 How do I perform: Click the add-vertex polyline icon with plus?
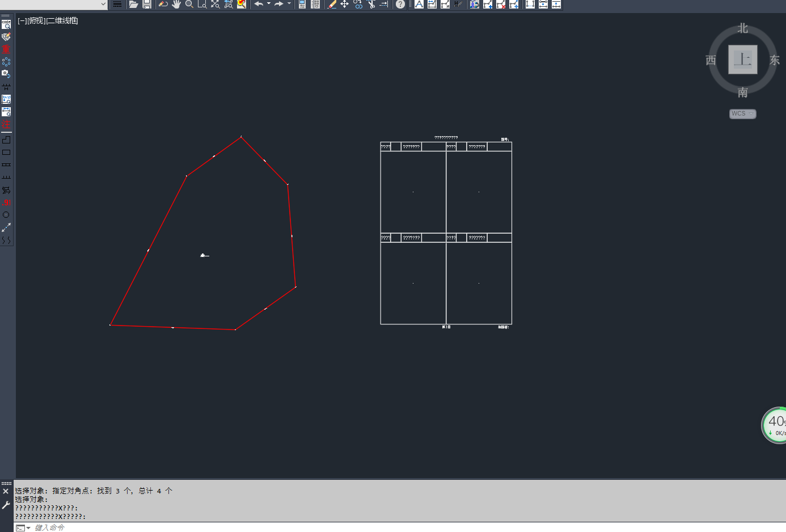[488, 4]
